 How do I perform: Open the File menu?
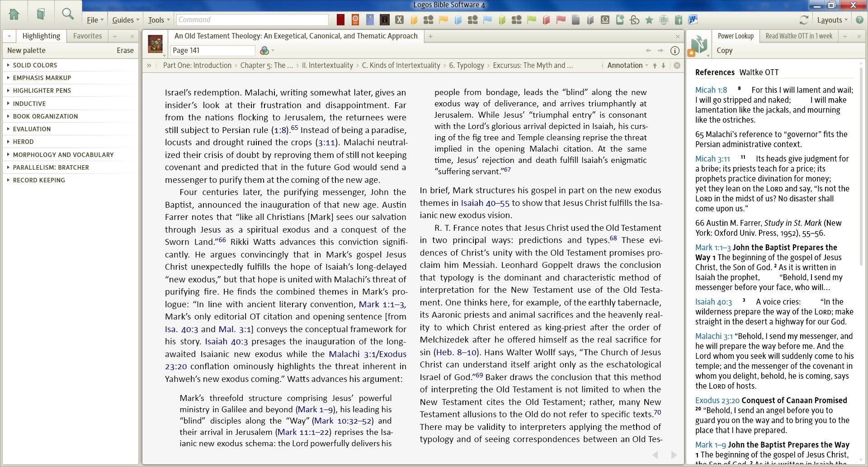(95, 20)
